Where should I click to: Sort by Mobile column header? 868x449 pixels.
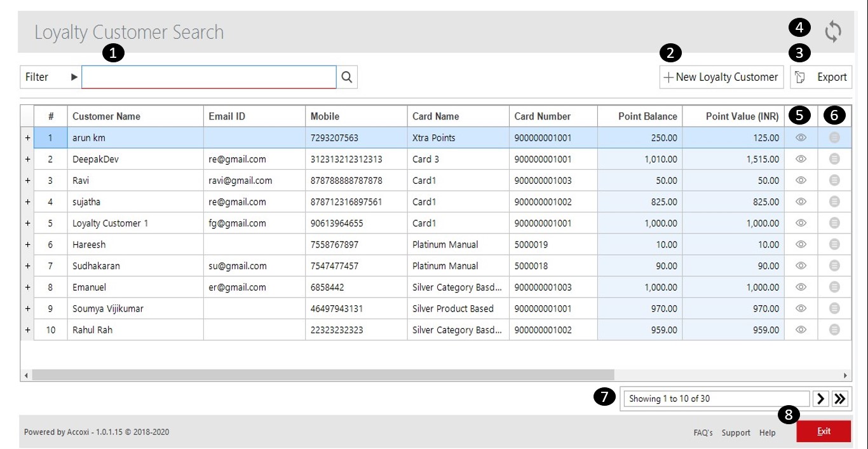356,116
